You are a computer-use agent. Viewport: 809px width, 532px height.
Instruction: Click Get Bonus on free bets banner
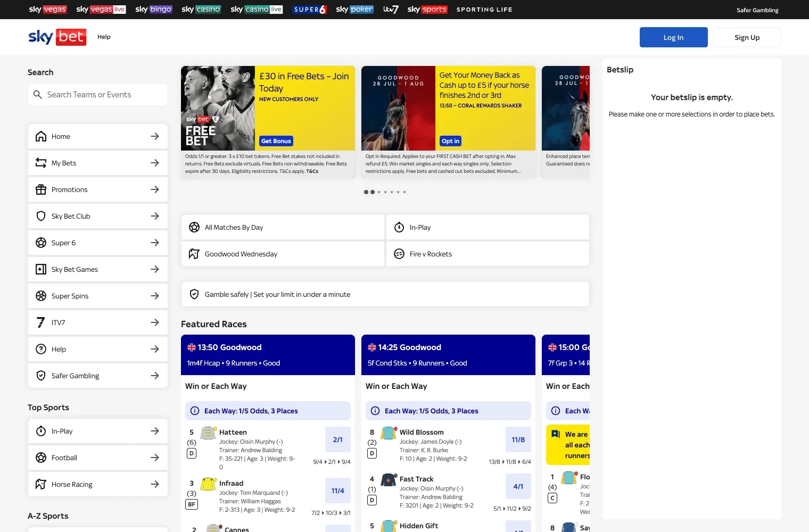(x=276, y=141)
